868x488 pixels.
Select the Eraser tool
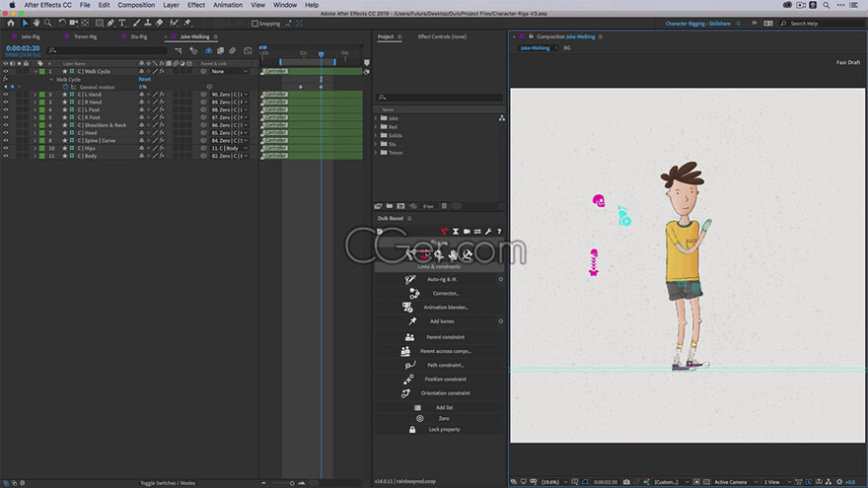point(160,24)
